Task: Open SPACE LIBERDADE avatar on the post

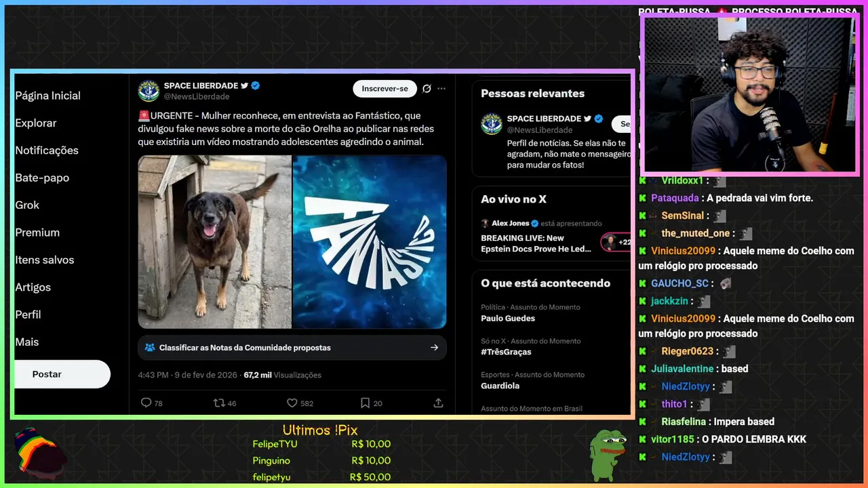Action: click(149, 91)
